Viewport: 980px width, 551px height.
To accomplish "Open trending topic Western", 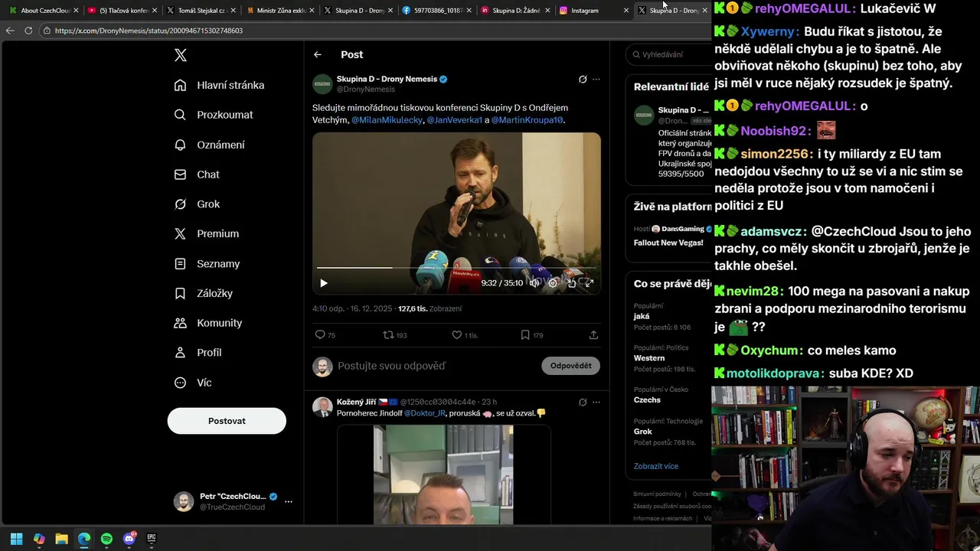I will pos(649,358).
